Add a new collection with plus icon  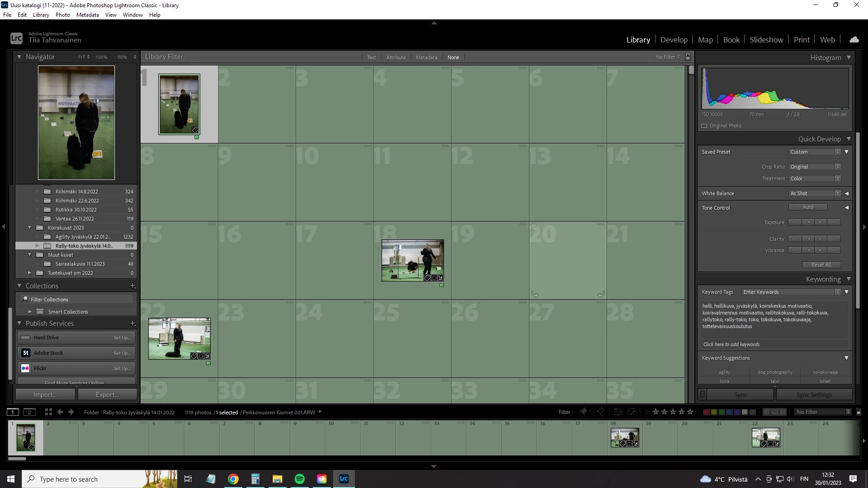132,286
